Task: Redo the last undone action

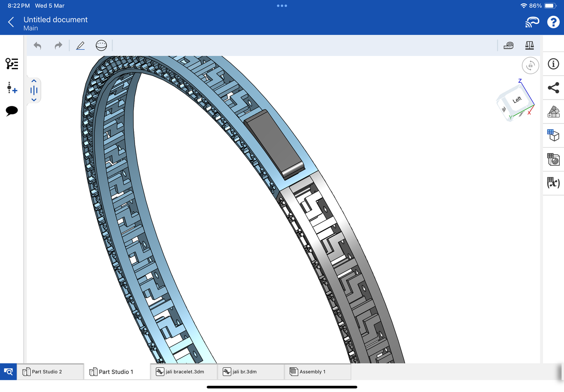Action: (x=58, y=46)
